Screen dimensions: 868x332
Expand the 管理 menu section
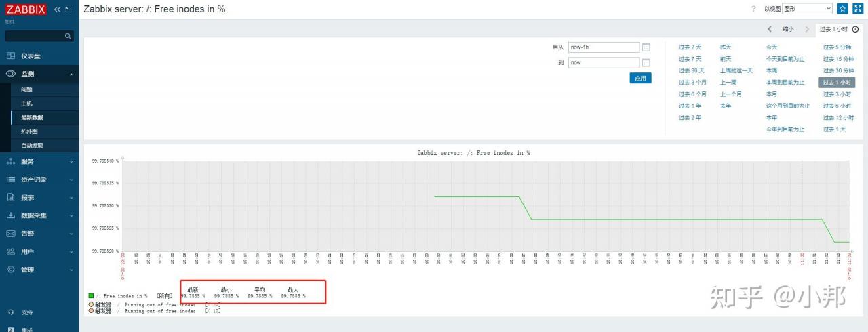(x=39, y=270)
